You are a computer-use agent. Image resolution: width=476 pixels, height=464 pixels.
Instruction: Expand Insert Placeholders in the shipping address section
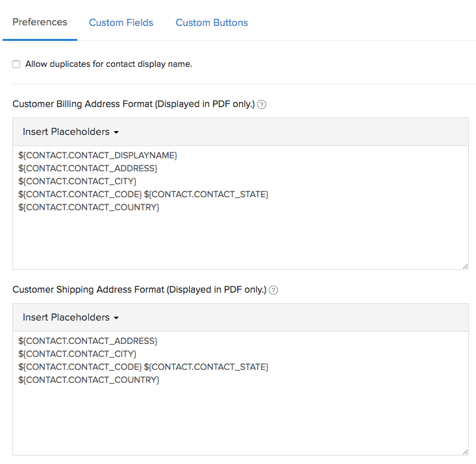tap(71, 317)
